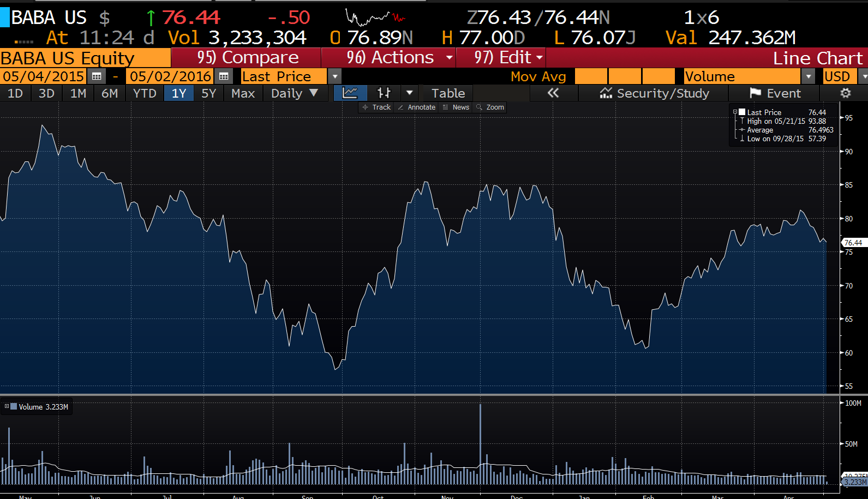
Task: Expand the Volume study dropdown arrow
Action: pyautogui.click(x=808, y=76)
